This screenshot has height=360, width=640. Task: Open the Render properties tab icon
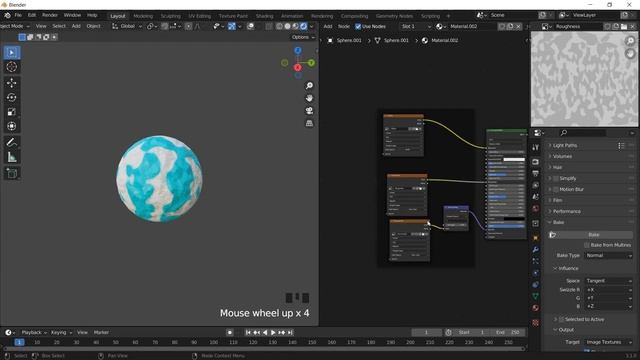coord(536,162)
